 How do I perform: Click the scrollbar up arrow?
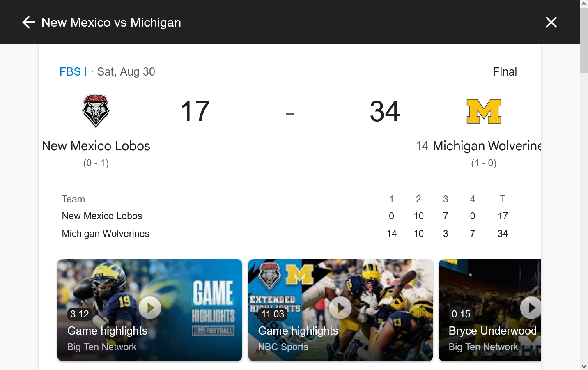click(584, 4)
